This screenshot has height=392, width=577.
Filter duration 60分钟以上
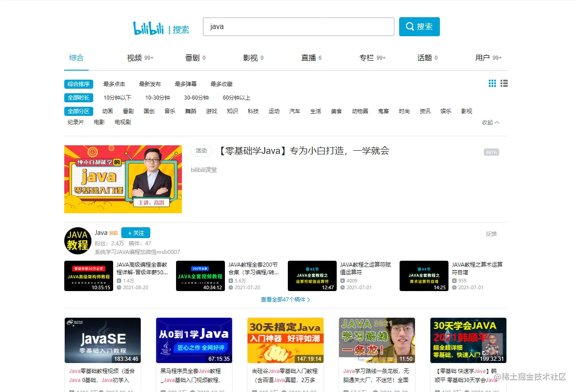[236, 98]
